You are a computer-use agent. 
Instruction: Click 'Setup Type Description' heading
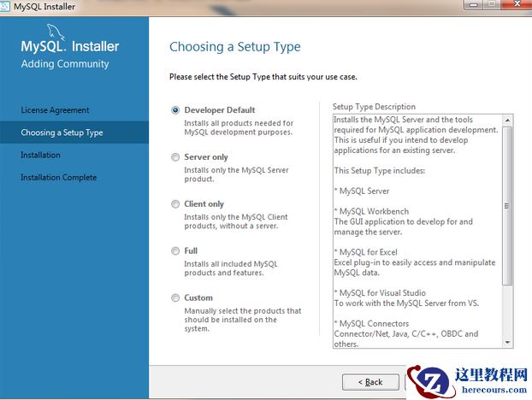[374, 107]
